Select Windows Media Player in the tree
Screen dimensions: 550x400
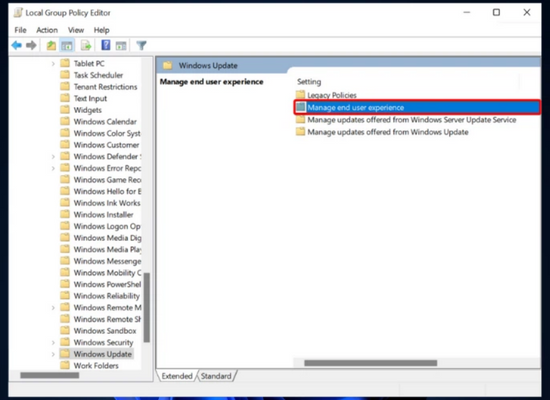point(107,249)
